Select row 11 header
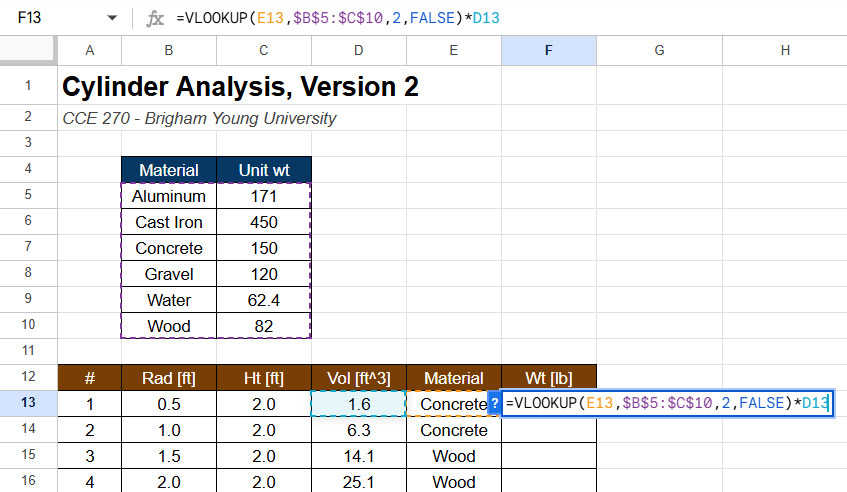The width and height of the screenshot is (847, 492). coord(28,351)
